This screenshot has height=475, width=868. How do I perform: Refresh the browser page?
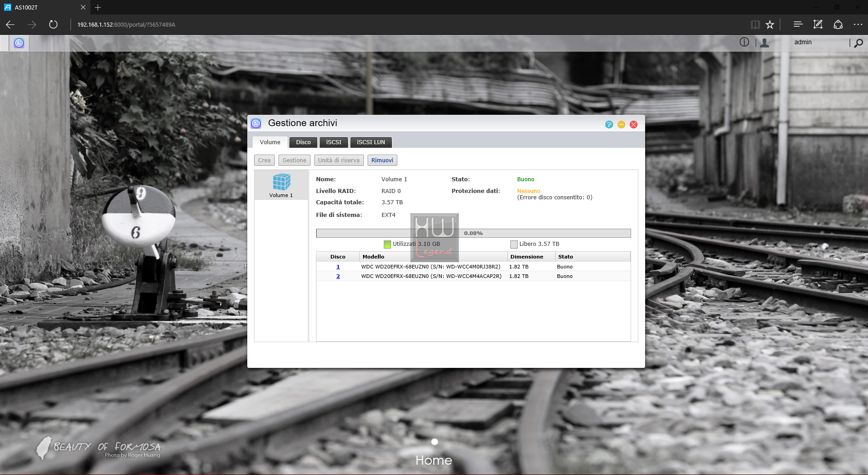[53, 24]
